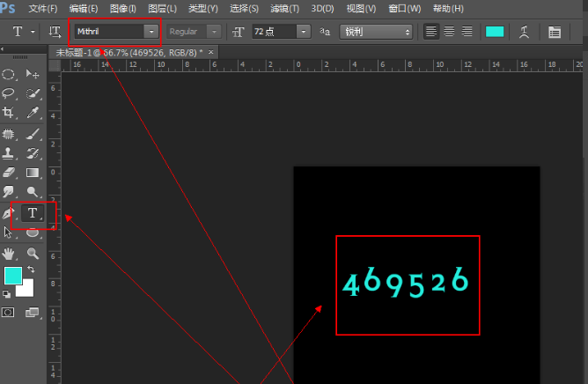Swap foreground and background colors
Screen dimensions: 588x384
pyautogui.click(x=31, y=270)
